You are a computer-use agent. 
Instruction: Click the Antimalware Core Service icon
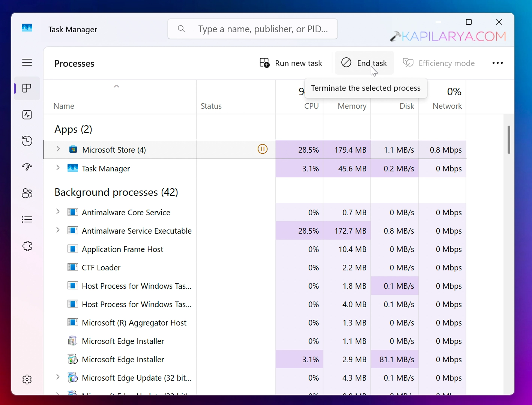click(x=73, y=212)
